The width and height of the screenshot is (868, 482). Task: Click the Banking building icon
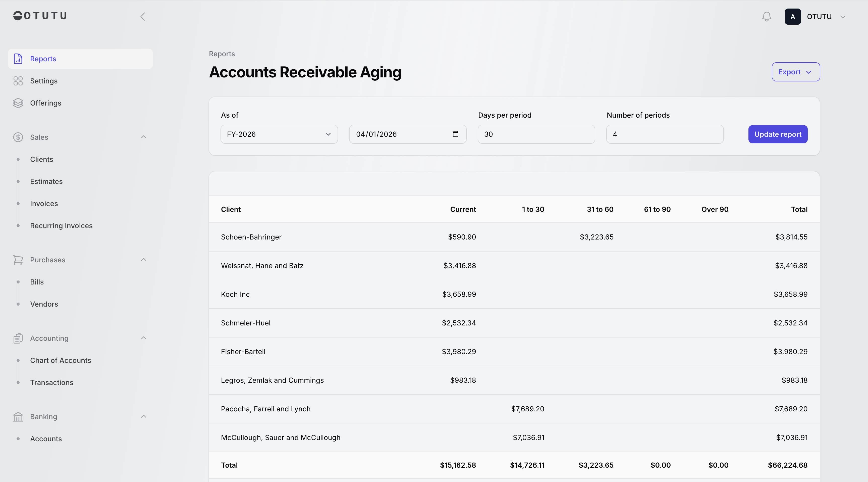click(18, 417)
